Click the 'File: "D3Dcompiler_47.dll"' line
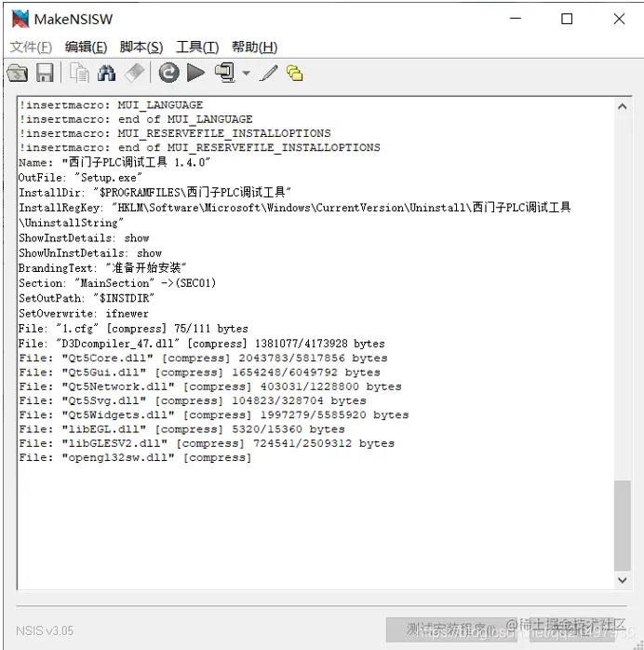This screenshot has height=650, width=644. point(202,344)
